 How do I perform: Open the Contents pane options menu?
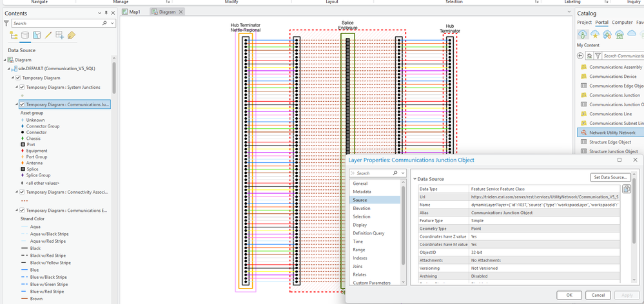(100, 13)
